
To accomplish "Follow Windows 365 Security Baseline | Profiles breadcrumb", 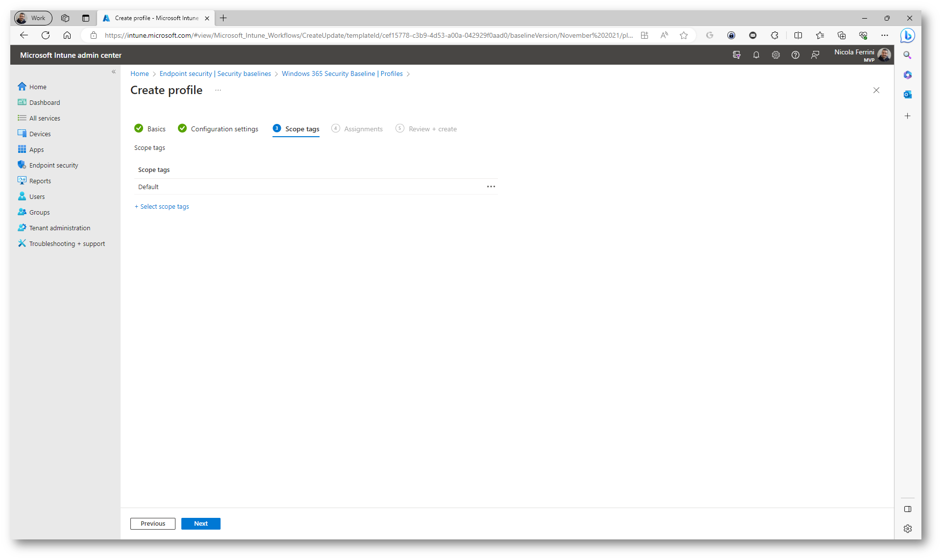I will click(x=342, y=73).
